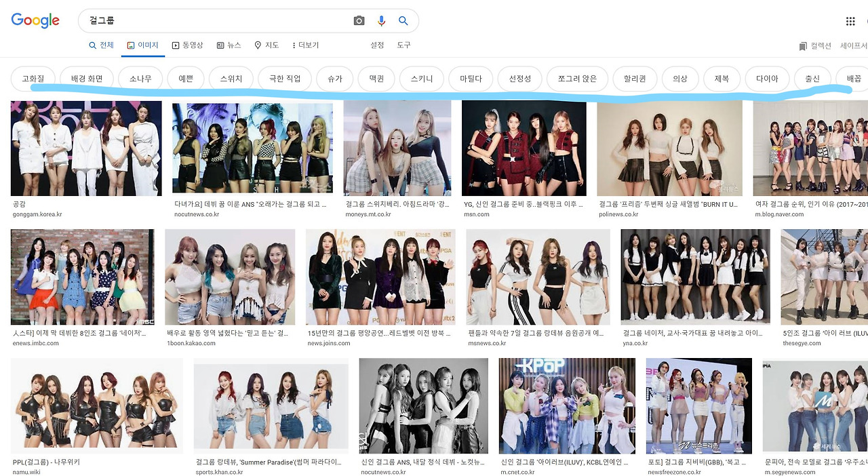Click the magnifying glass search icon
Screen dimensions: 868x476
[x=403, y=21]
